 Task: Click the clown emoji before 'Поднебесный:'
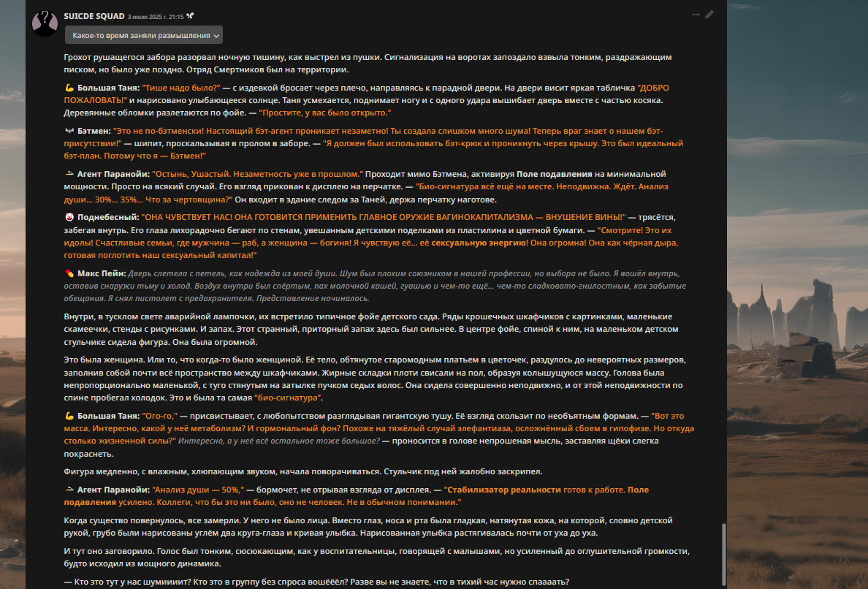click(x=69, y=218)
